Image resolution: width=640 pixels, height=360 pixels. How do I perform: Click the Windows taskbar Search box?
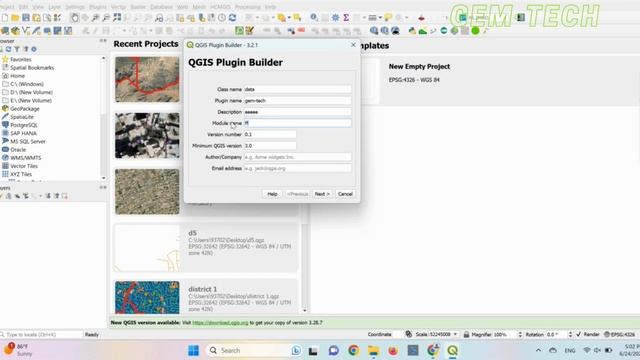click(x=255, y=351)
